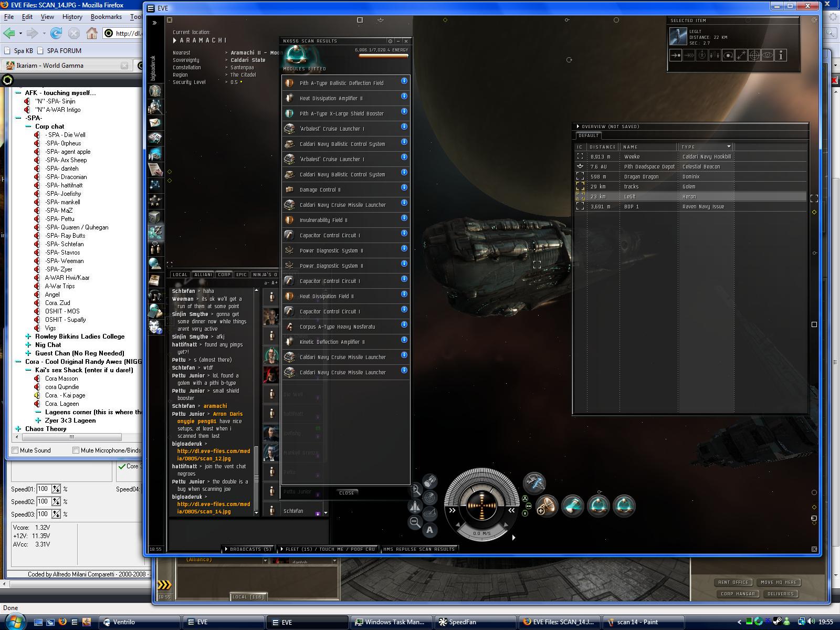The height and width of the screenshot is (630, 840).
Task: Switch to scan 14 - Paint in taskbar
Action: 643,622
